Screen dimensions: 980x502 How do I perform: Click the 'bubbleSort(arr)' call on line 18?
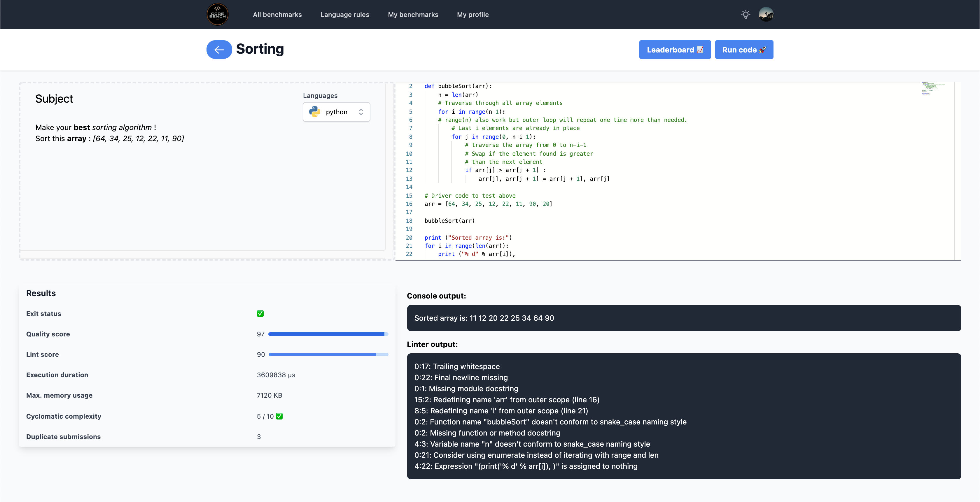click(450, 221)
